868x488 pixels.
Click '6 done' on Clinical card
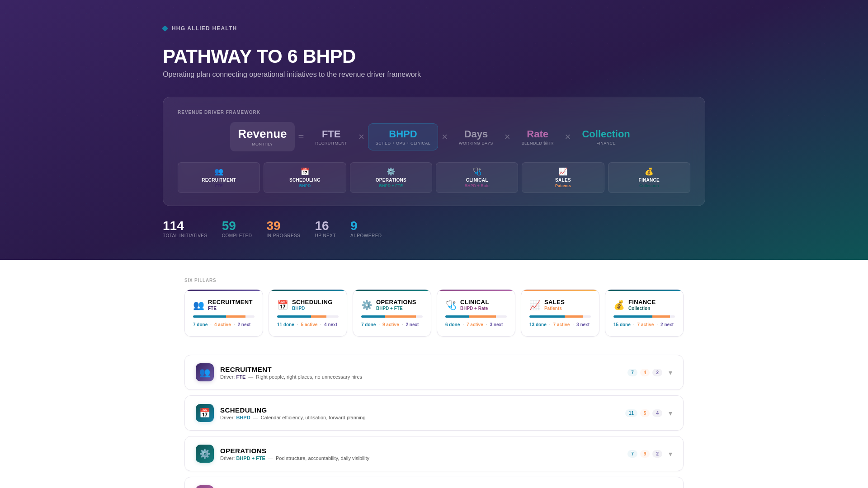coord(453,325)
